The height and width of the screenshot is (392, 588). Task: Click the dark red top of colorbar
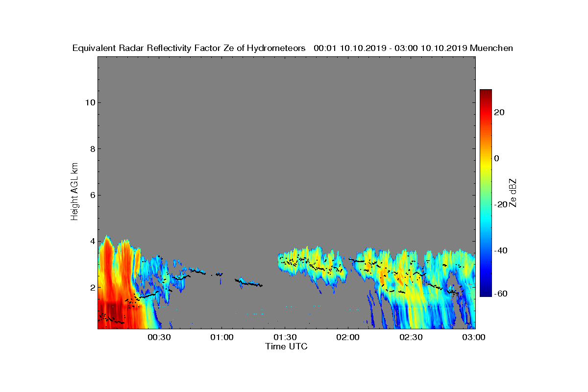tap(486, 93)
